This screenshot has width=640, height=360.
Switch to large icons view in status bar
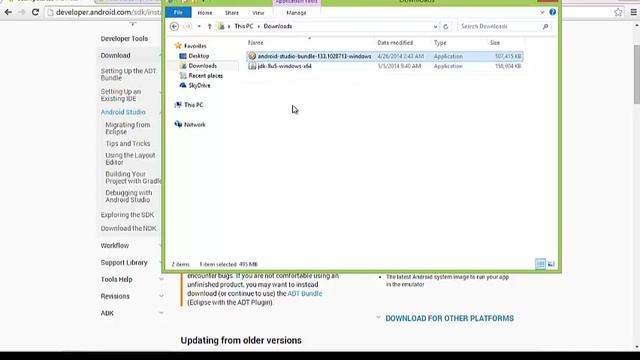coord(551,264)
